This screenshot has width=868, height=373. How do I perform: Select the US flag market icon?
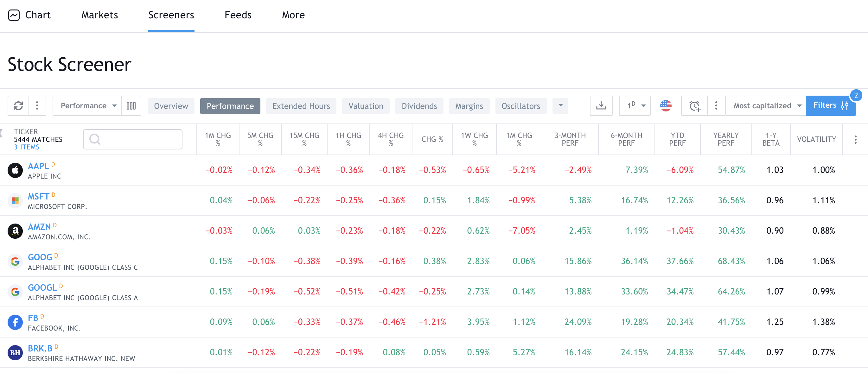666,106
